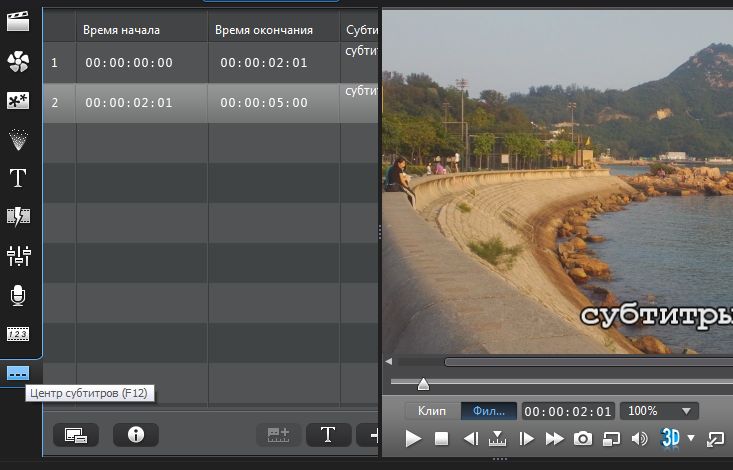Click the Subtitle Room icon in sidebar
This screenshot has height=470, width=733.
pyautogui.click(x=18, y=373)
